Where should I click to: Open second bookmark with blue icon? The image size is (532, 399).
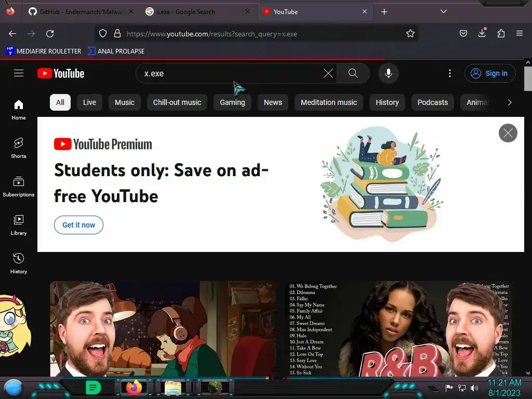tap(116, 51)
